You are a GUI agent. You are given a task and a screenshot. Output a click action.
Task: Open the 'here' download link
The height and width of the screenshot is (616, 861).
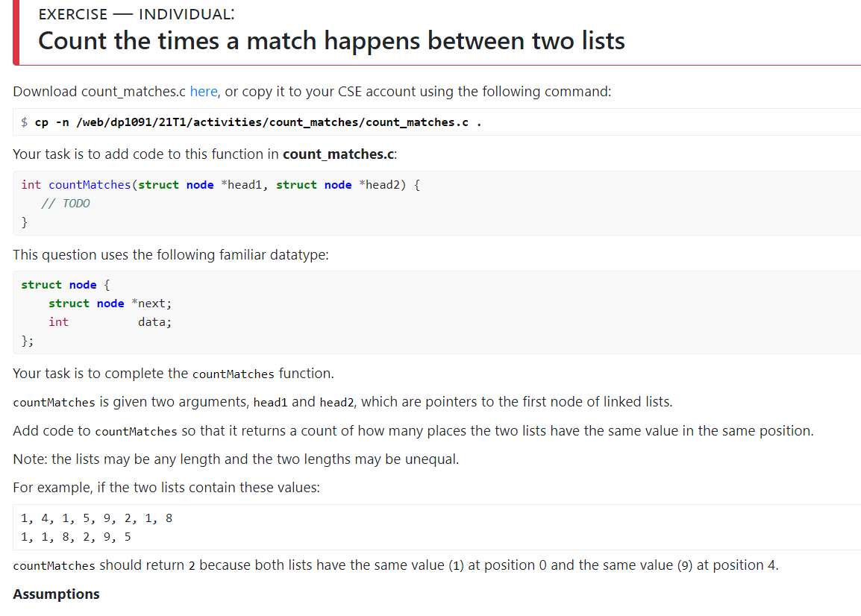(x=204, y=92)
